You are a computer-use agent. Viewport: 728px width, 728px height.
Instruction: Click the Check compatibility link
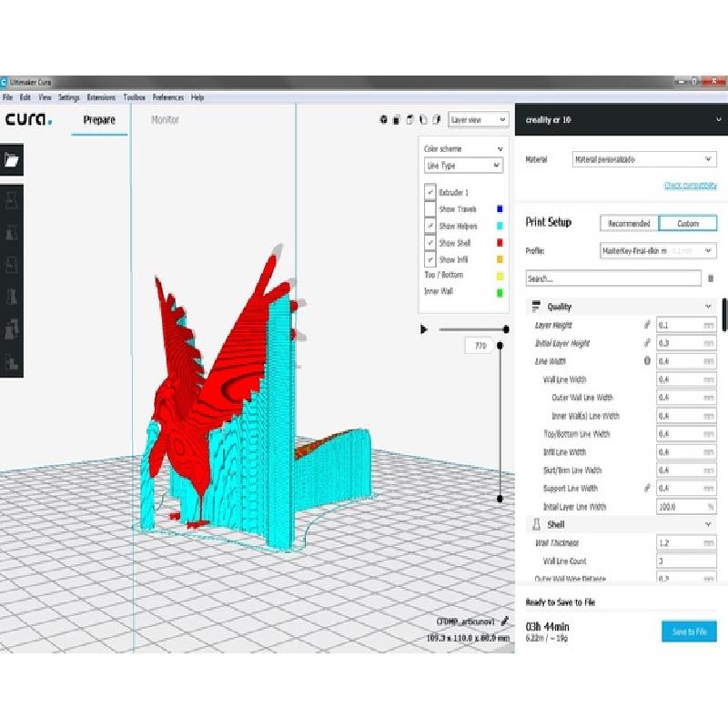pyautogui.click(x=691, y=186)
